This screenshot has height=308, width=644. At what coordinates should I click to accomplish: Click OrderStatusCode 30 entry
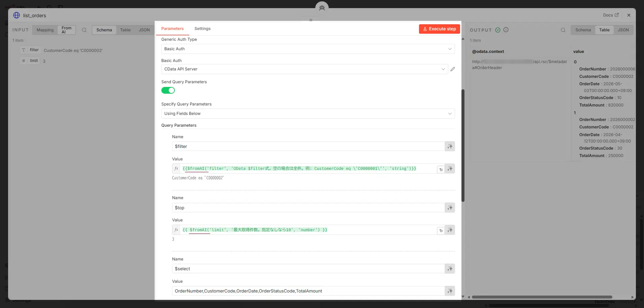click(601, 148)
